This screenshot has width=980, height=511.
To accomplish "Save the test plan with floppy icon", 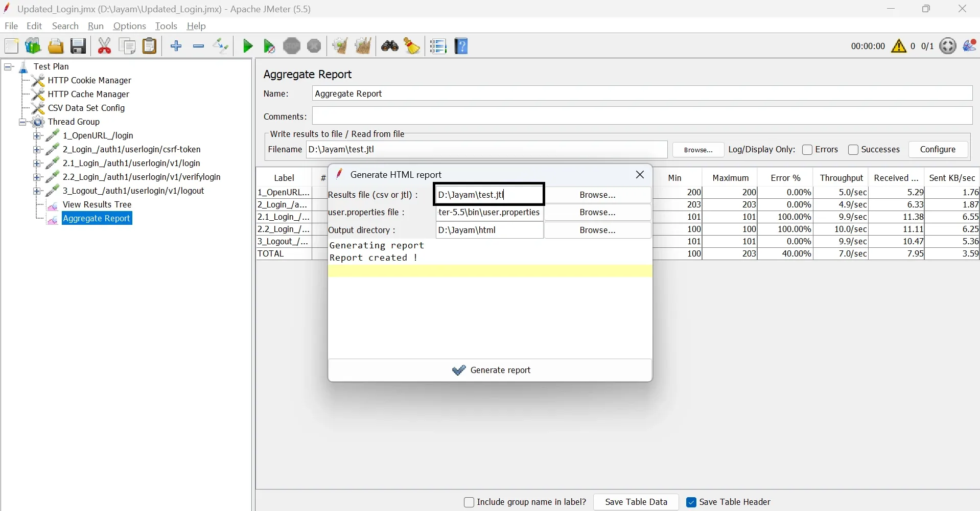I will tap(78, 46).
